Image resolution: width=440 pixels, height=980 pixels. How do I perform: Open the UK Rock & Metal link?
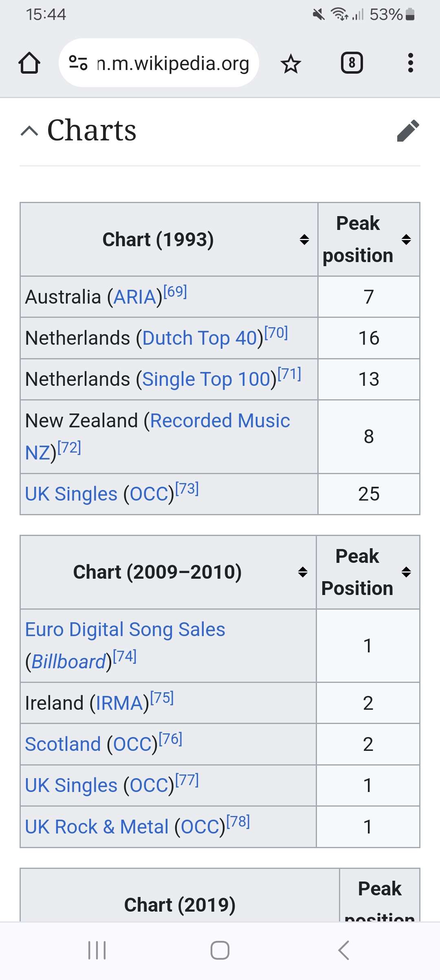coord(97,827)
